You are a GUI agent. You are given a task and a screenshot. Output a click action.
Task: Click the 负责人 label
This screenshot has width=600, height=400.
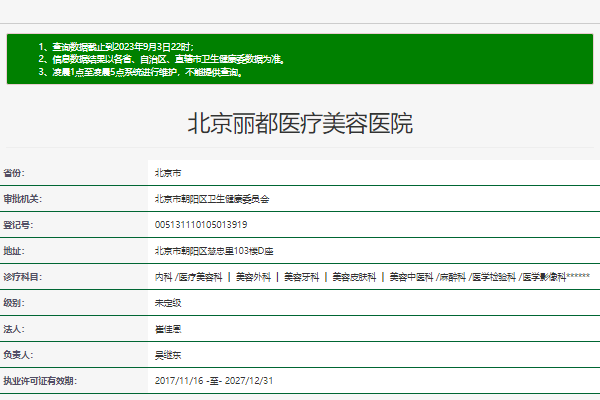coord(18,355)
